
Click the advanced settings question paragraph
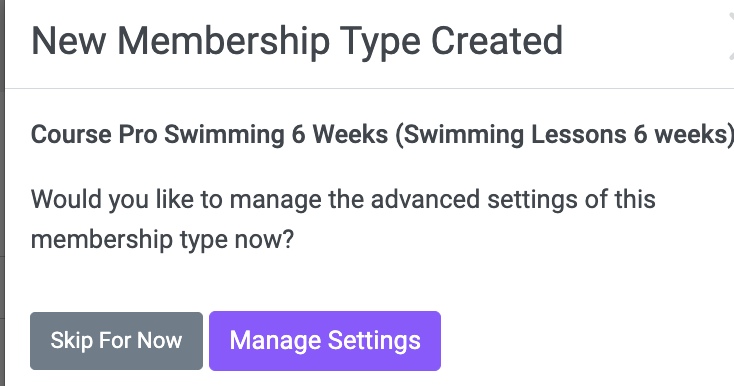[x=343, y=219]
